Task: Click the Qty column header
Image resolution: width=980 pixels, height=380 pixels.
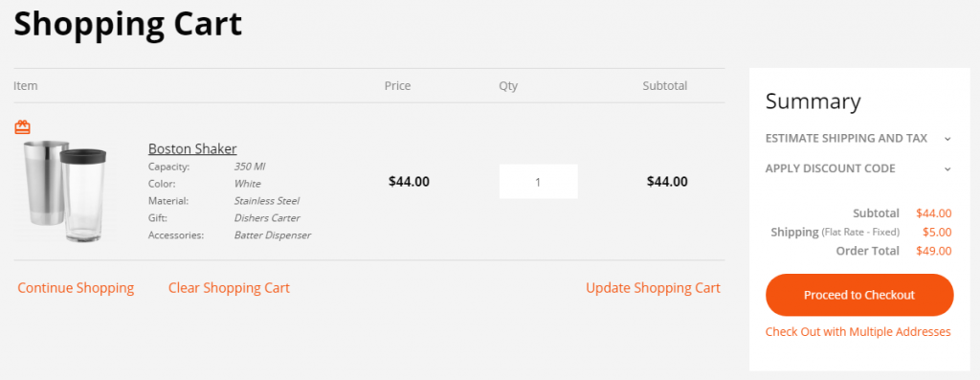Action: pyautogui.click(x=508, y=86)
